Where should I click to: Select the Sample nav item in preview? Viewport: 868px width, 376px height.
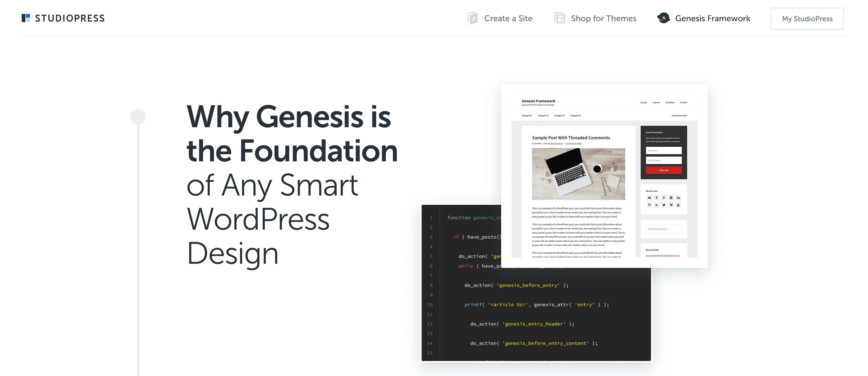coord(644,102)
